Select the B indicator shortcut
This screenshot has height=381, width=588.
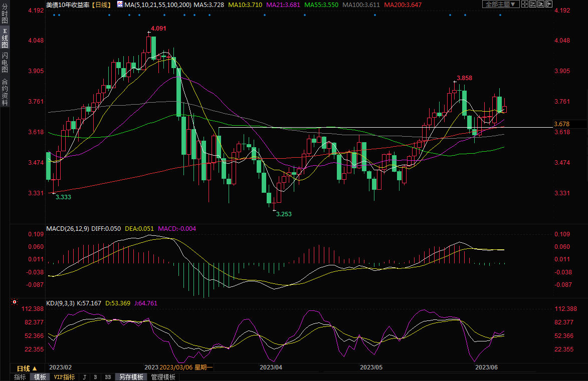pos(95,377)
